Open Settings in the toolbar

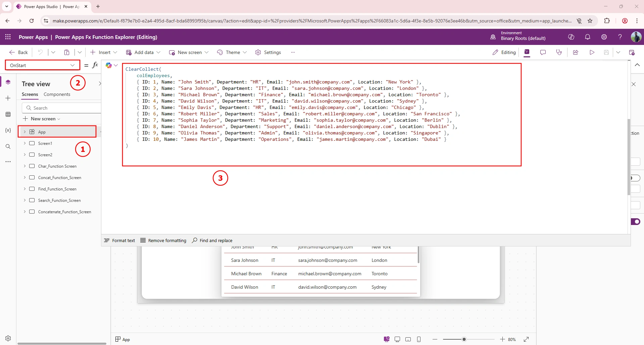point(268,52)
